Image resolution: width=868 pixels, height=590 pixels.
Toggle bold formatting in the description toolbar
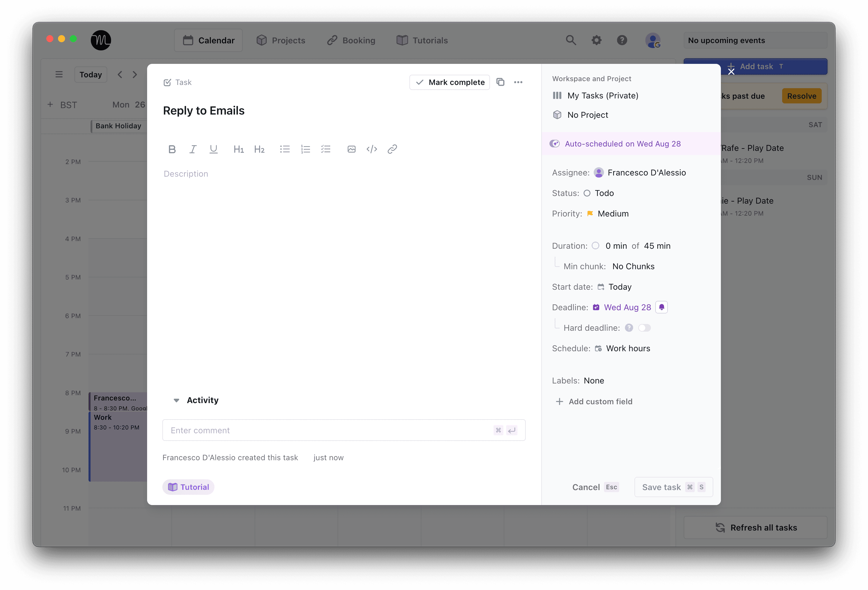[172, 149]
